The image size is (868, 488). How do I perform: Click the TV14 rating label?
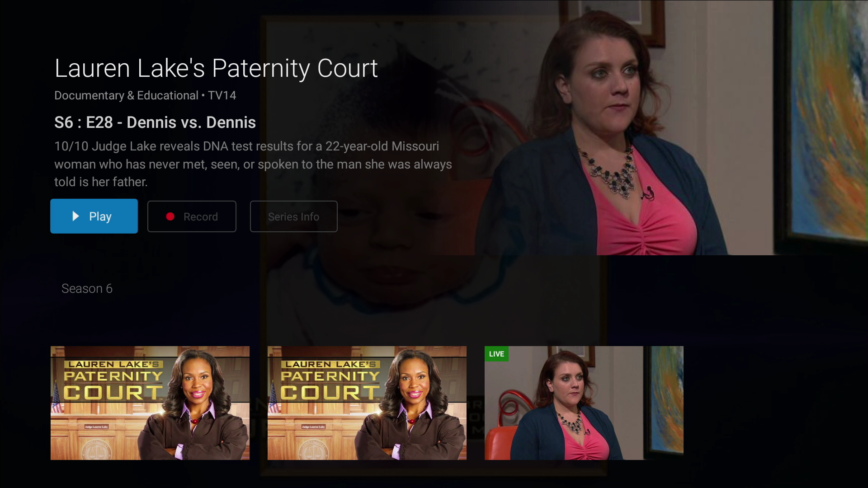click(x=222, y=95)
